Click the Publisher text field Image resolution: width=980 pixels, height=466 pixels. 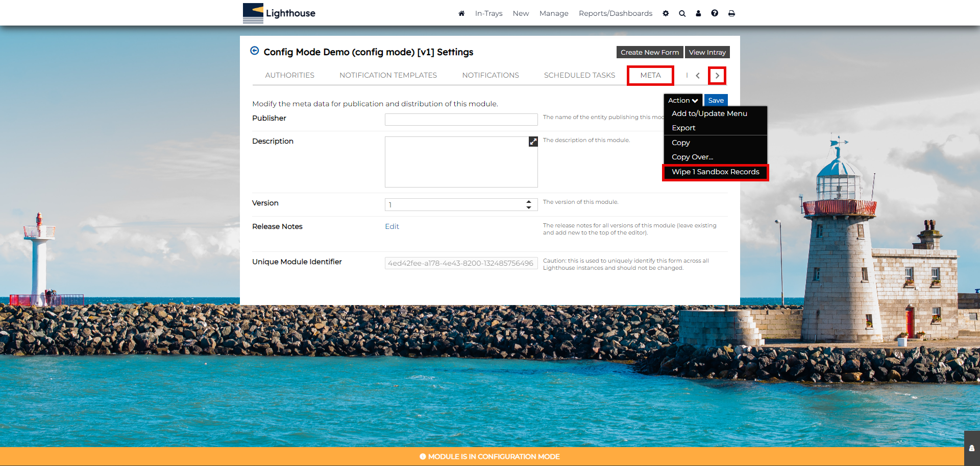pyautogui.click(x=461, y=120)
